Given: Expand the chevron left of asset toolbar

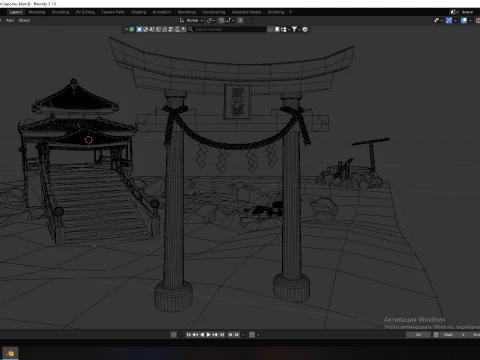Looking at the screenshot, I should pyautogui.click(x=126, y=29).
